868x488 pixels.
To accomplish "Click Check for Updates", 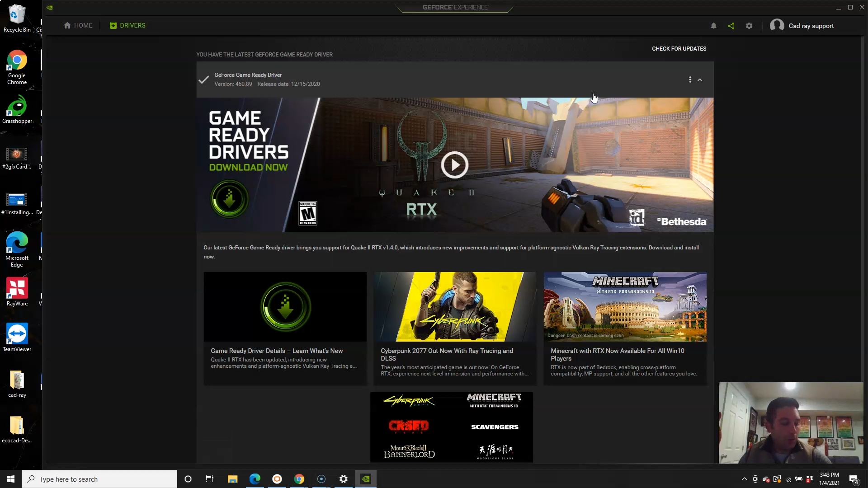I will coord(679,48).
